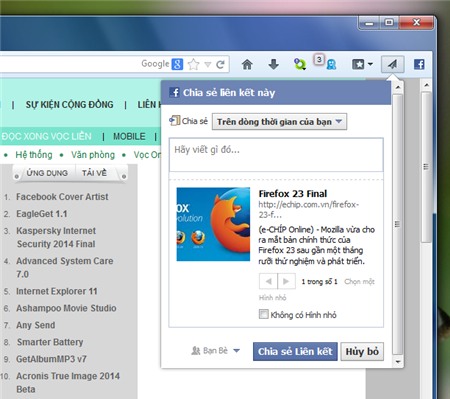Image resolution: width=450 pixels, height=399 pixels.
Task: Open the bookmarks menu dropdown arrow
Action: click(370, 64)
